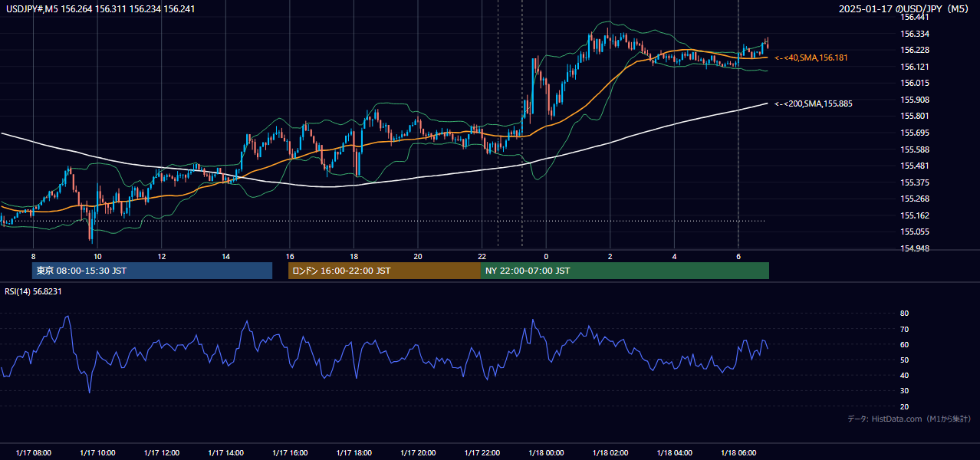
Task: Click the 1/18 06:00 bottom time label
Action: click(x=738, y=453)
